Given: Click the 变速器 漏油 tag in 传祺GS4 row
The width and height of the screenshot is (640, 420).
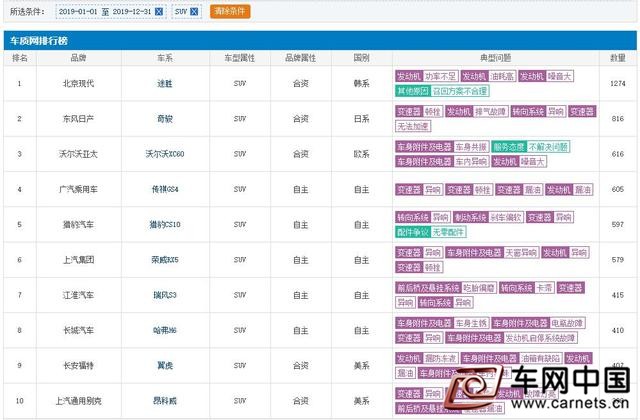Looking at the screenshot, I should [x=519, y=190].
